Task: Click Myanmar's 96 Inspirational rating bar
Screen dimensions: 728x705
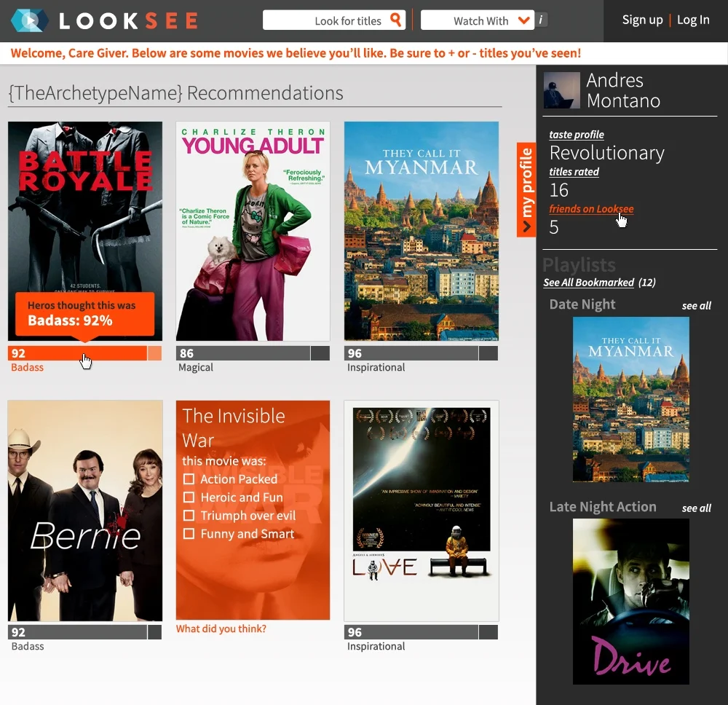Action: pyautogui.click(x=411, y=353)
